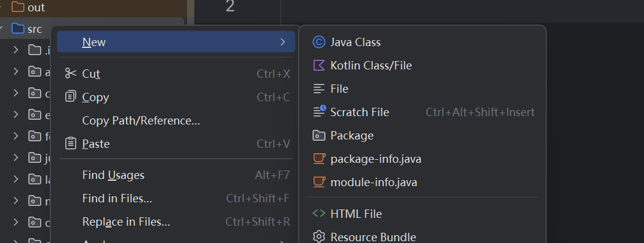This screenshot has width=644, height=243.
Task: Open the New submenu entry
Action: coord(176,42)
